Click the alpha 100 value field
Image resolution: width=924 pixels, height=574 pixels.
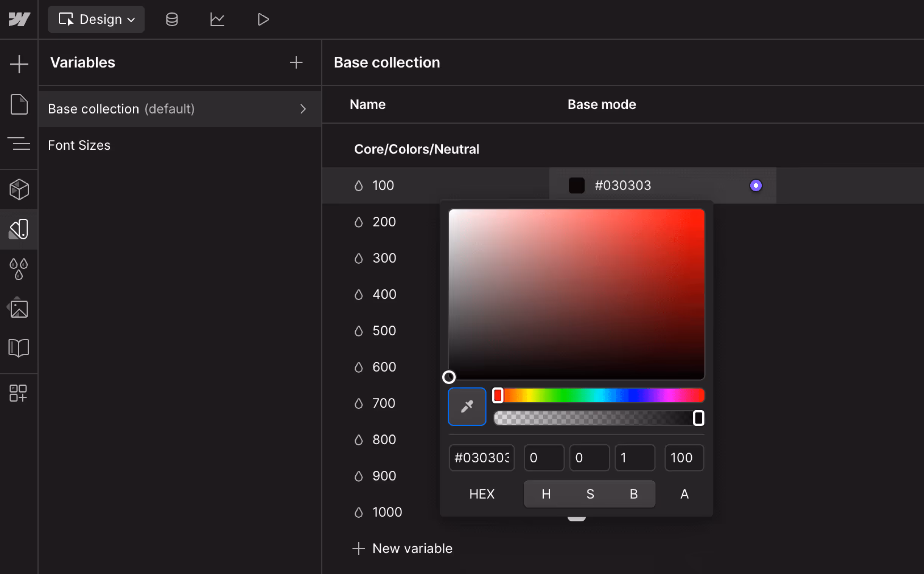[684, 458]
